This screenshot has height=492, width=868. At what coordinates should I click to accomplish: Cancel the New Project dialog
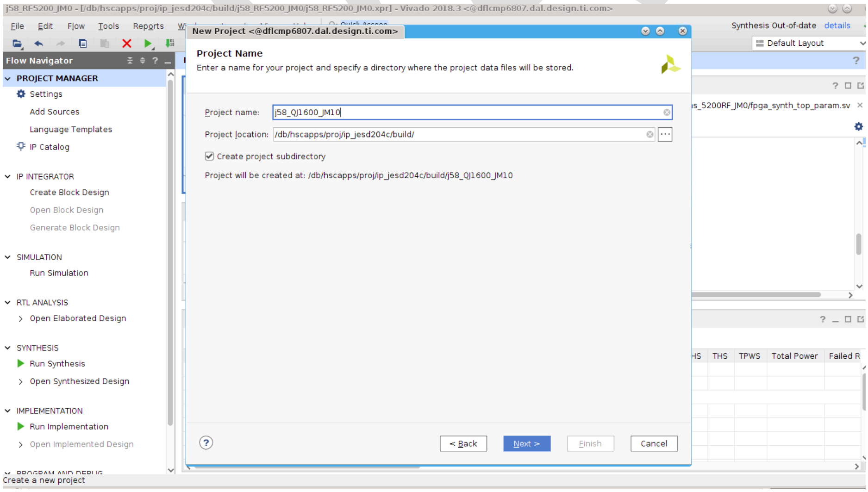click(654, 444)
